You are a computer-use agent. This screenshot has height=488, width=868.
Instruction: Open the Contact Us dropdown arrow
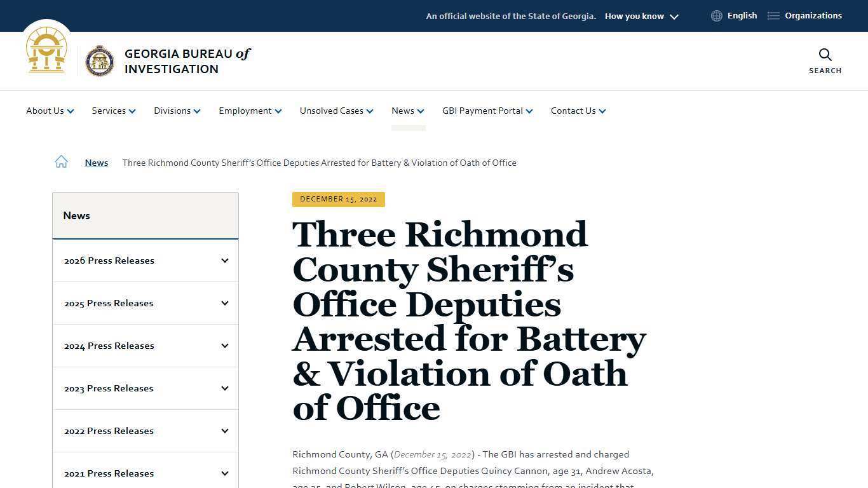[x=602, y=111]
